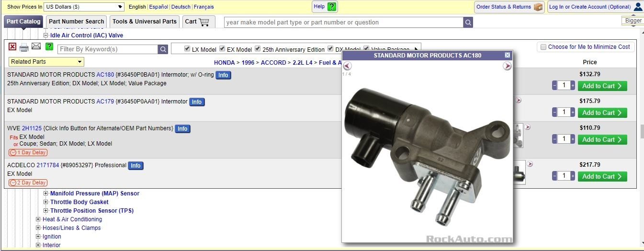Click next-image arrow in ACDelco row
644x251 pixels.
530,164
